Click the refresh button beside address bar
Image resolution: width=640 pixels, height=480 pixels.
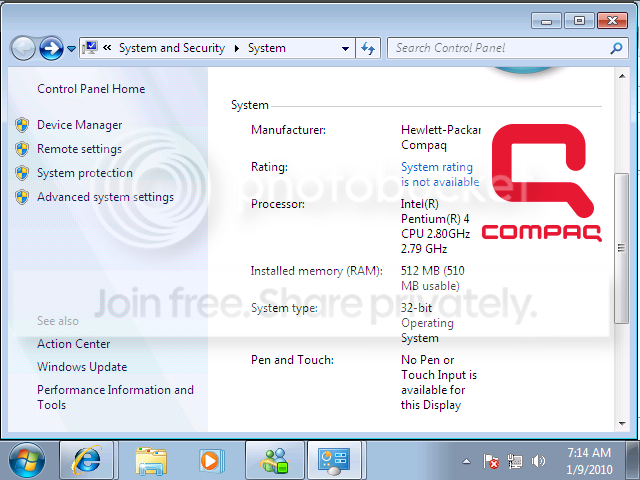368,48
